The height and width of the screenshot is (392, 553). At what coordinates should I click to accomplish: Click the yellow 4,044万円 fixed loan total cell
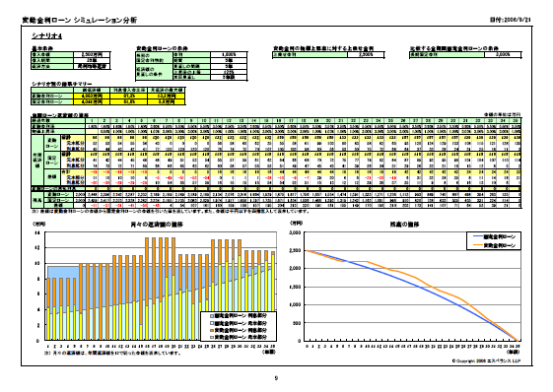[x=92, y=101]
